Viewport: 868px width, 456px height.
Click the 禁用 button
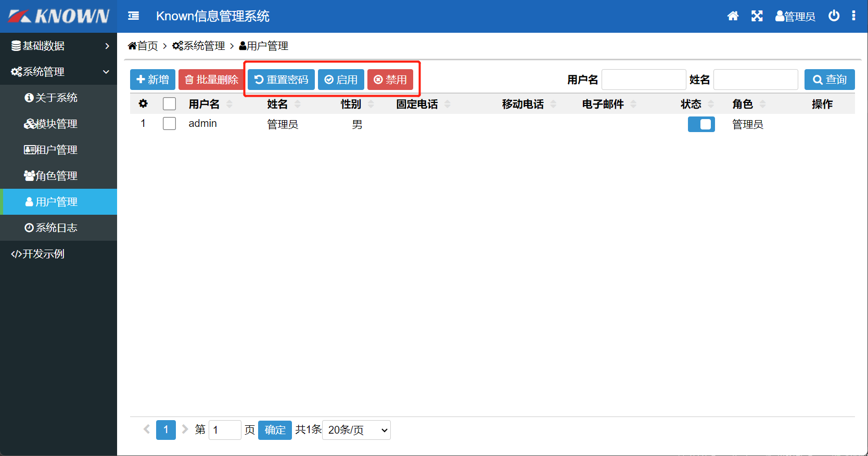tap(390, 80)
